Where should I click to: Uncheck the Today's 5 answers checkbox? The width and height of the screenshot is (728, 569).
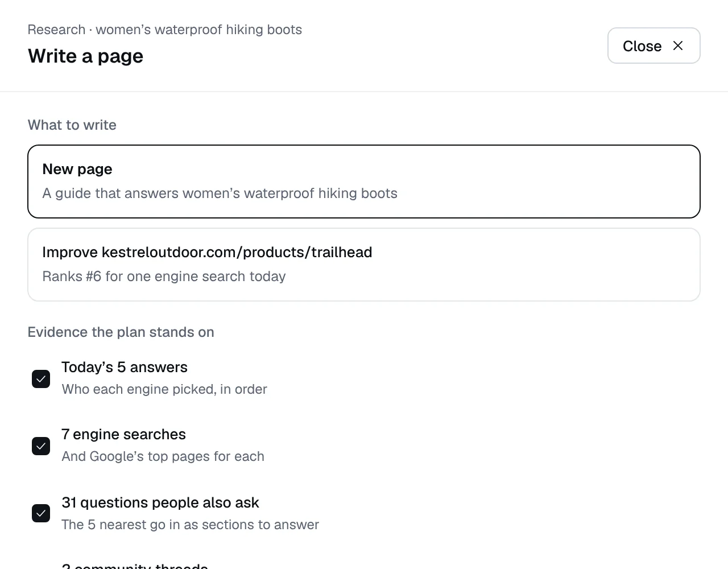41,379
